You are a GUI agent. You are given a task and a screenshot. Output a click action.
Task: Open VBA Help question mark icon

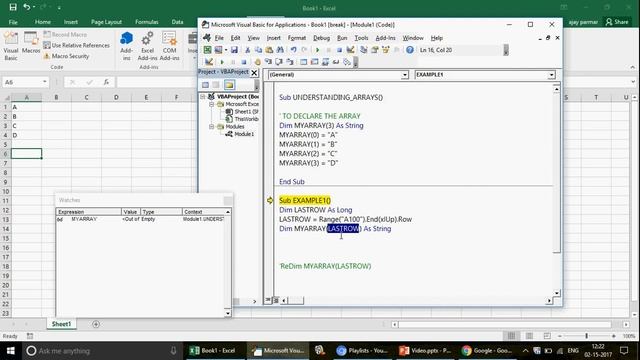410,50
